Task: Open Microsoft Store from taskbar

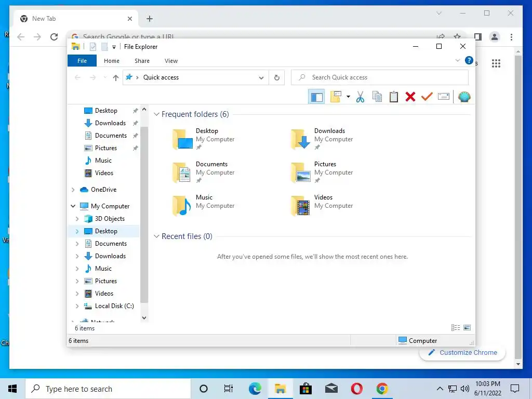Action: [305, 389]
